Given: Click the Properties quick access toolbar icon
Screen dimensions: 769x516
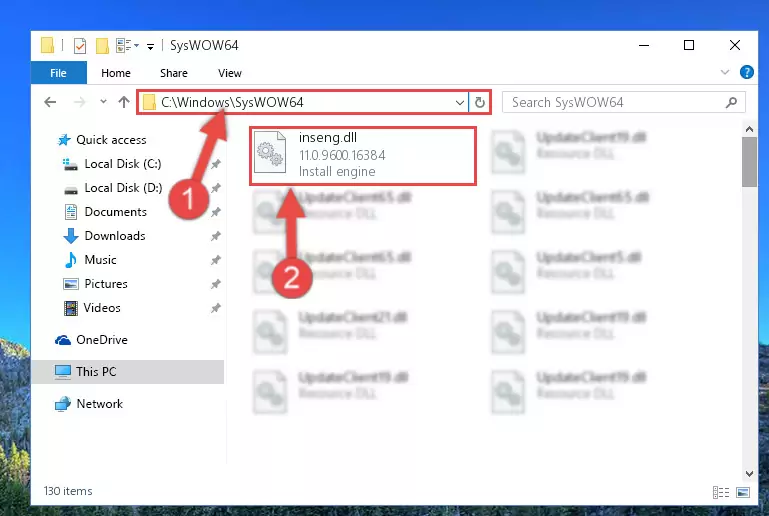Looking at the screenshot, I should (80, 46).
